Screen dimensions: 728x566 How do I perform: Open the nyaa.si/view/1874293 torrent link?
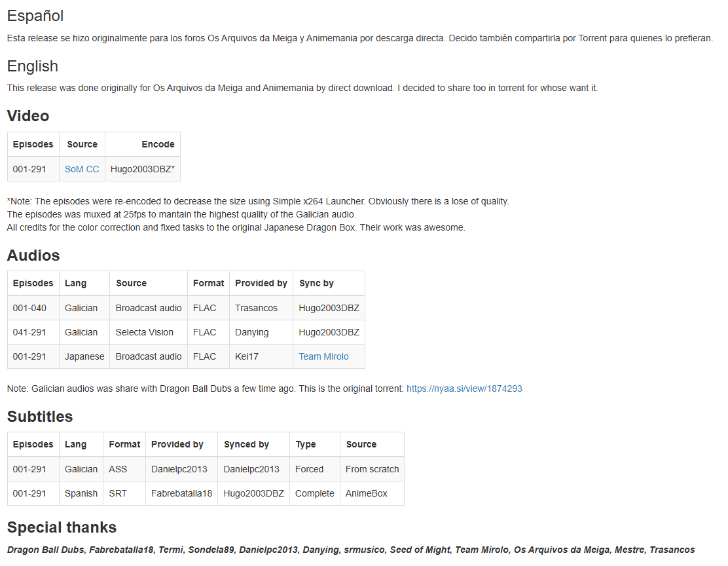464,388
